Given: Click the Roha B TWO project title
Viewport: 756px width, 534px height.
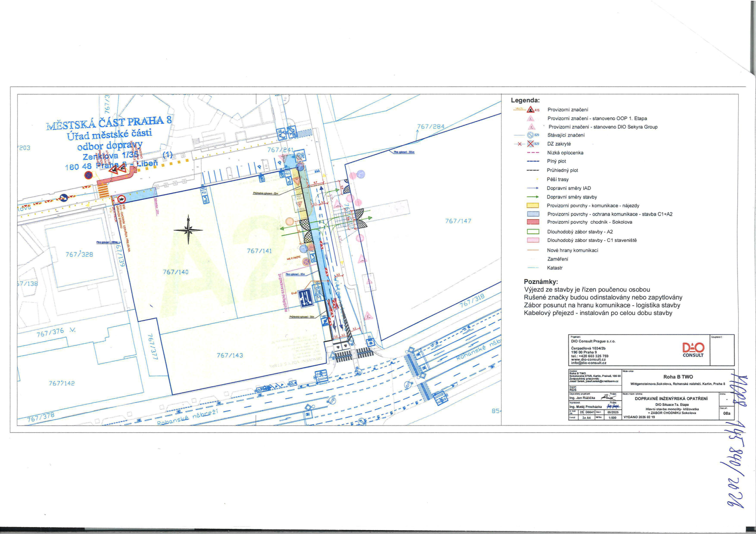Looking at the screenshot, I should pyautogui.click(x=678, y=377).
